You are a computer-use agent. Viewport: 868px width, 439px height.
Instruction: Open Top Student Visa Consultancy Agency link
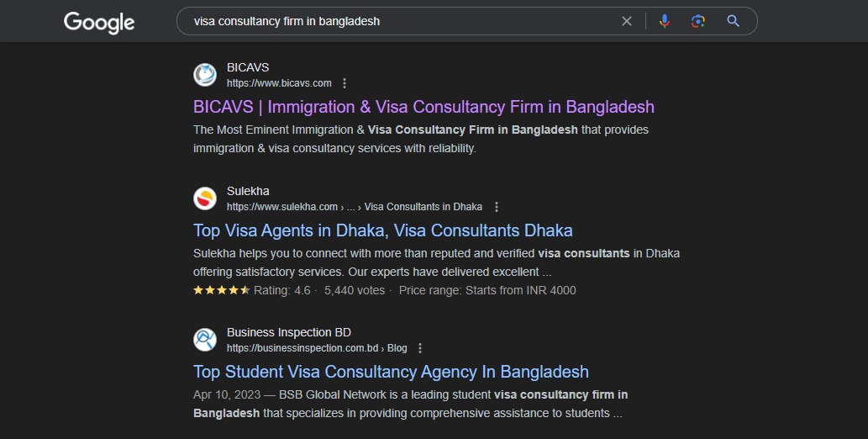tap(391, 372)
